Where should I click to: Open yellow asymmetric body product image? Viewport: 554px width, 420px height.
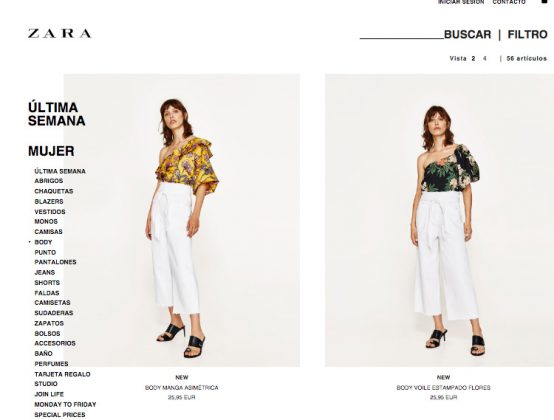[182, 220]
